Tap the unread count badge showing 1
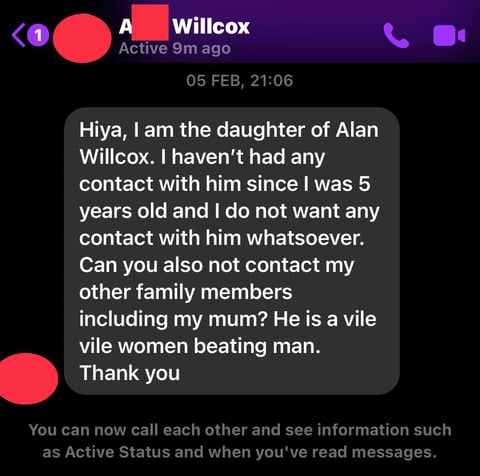480x476 pixels. coord(38,35)
